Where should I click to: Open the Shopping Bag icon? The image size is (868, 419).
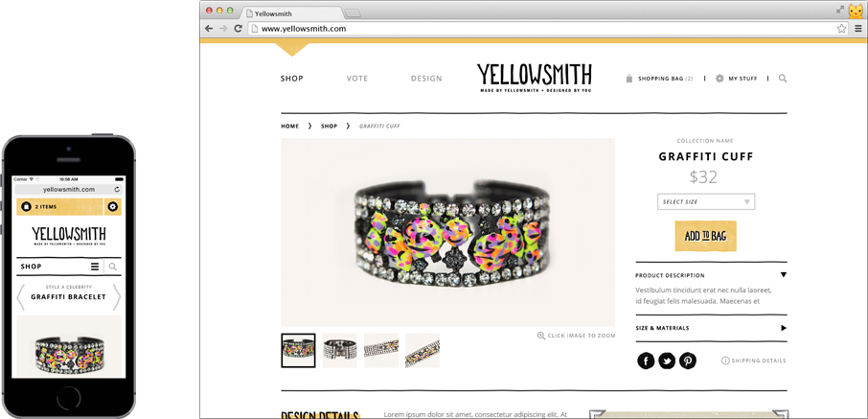(628, 79)
